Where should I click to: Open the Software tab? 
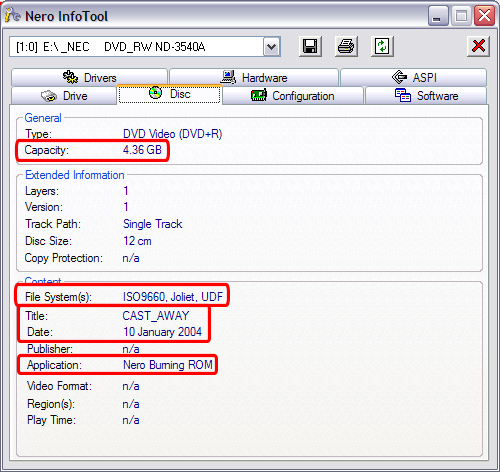tap(426, 96)
